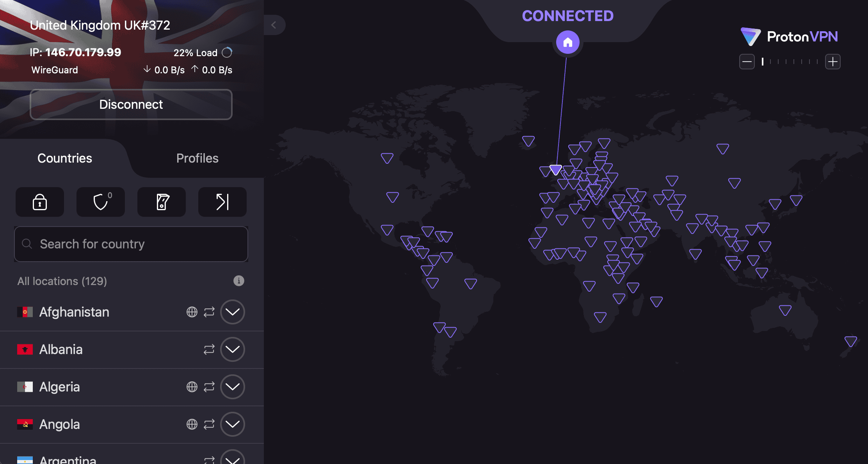Click Afghanistan's globe smart routing icon
Screen dimensions: 868x464
[192, 312]
